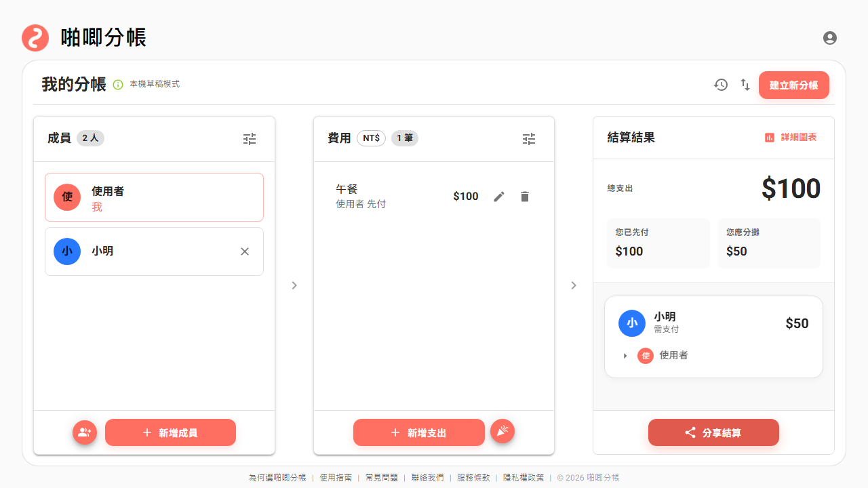This screenshot has height=488, width=868.
Task: Open member panel settings sliders icon
Action: point(250,139)
